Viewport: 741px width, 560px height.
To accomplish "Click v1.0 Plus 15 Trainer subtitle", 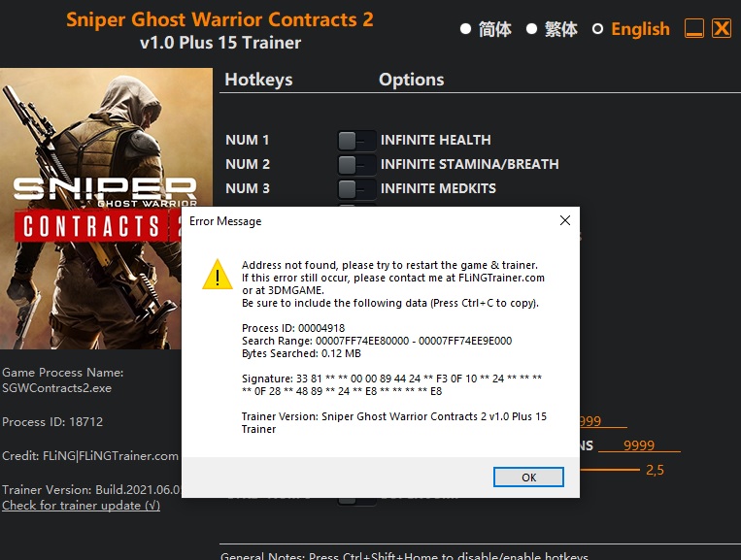I will click(x=220, y=43).
